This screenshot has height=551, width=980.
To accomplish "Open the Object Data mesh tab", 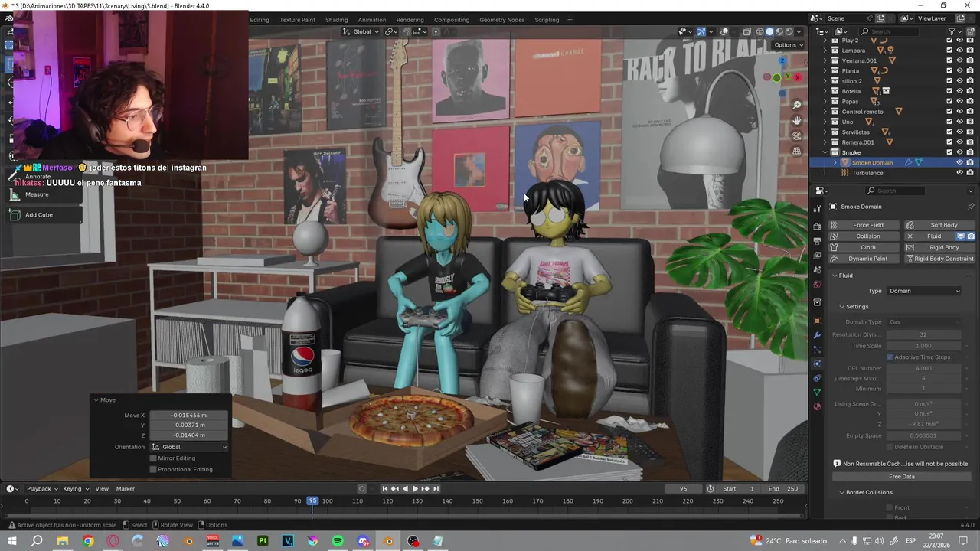I will click(x=817, y=393).
